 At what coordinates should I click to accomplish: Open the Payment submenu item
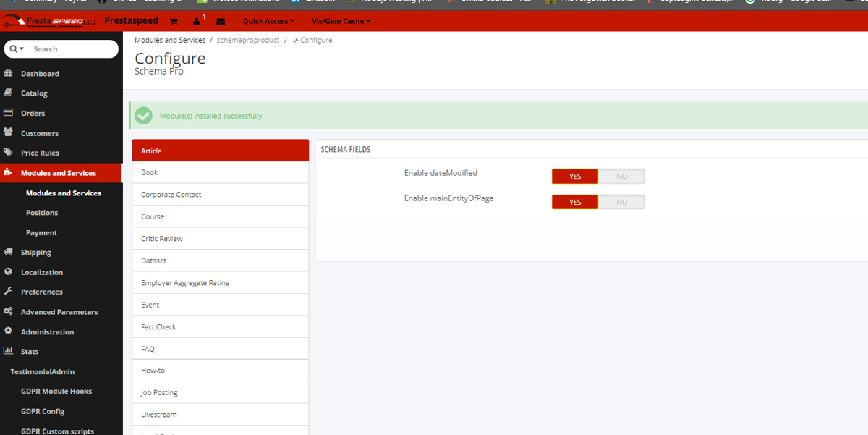(x=41, y=232)
